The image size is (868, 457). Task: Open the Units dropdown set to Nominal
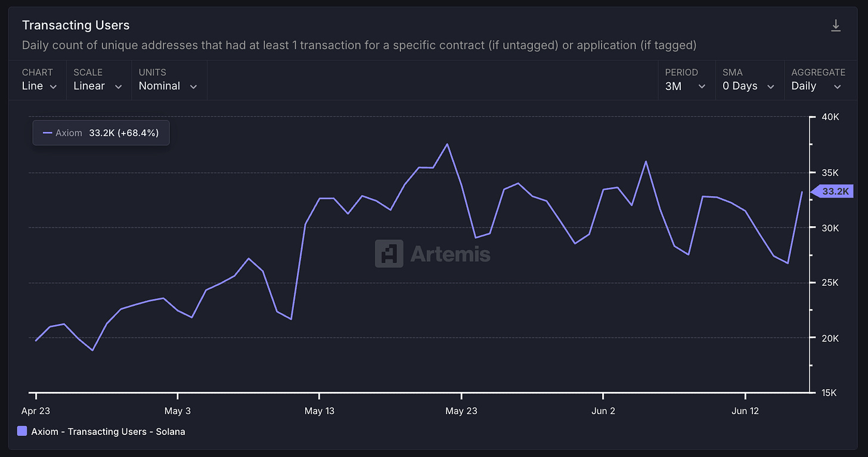click(x=168, y=80)
